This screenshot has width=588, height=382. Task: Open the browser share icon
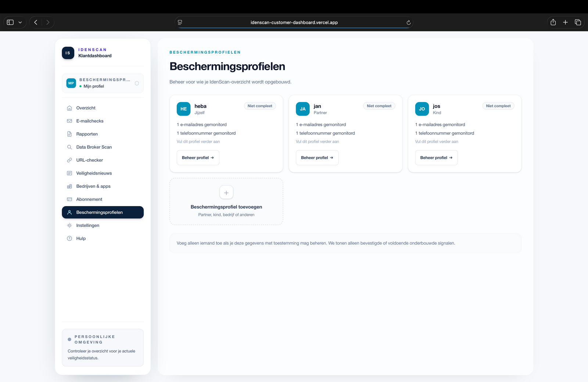[x=553, y=22]
